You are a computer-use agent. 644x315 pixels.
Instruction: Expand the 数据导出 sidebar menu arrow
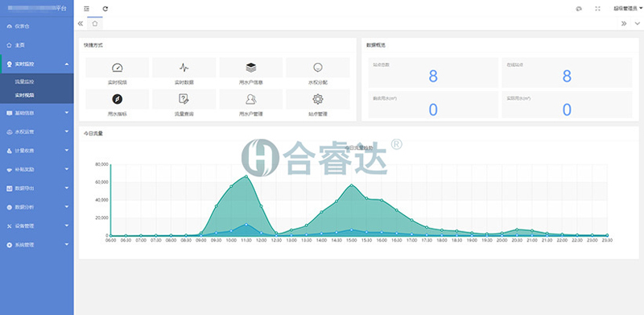pyautogui.click(x=67, y=189)
